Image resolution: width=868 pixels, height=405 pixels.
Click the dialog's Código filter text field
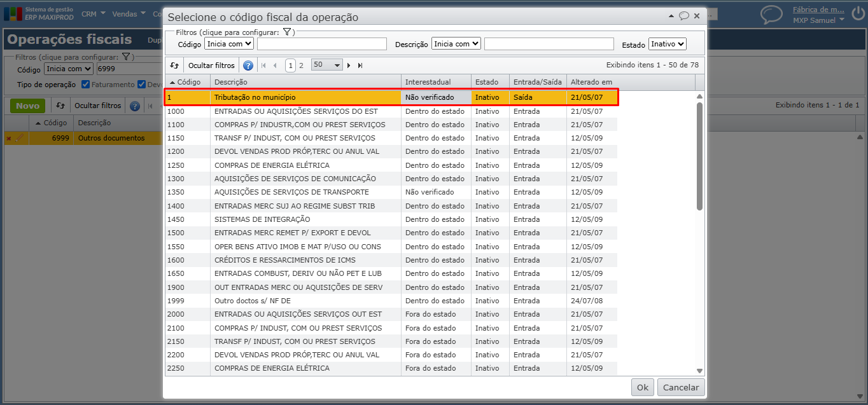(x=322, y=44)
